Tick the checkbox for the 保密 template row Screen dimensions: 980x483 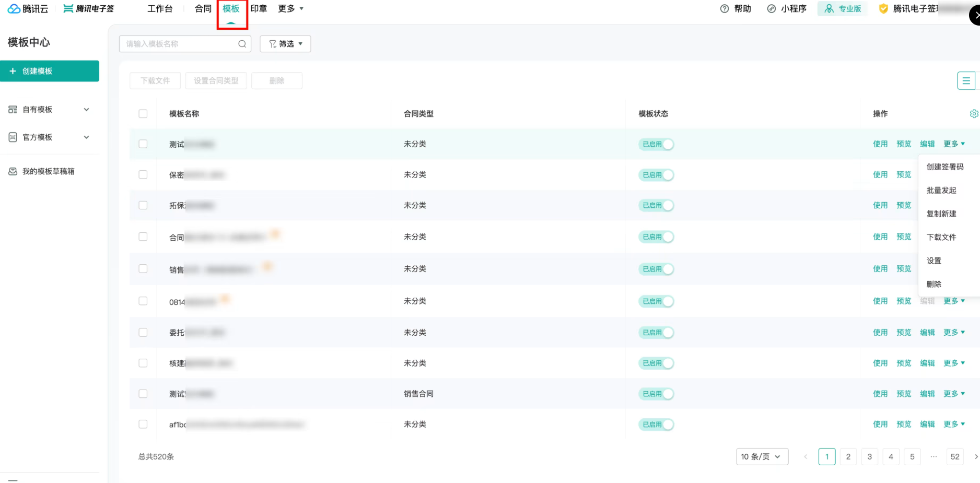(143, 174)
